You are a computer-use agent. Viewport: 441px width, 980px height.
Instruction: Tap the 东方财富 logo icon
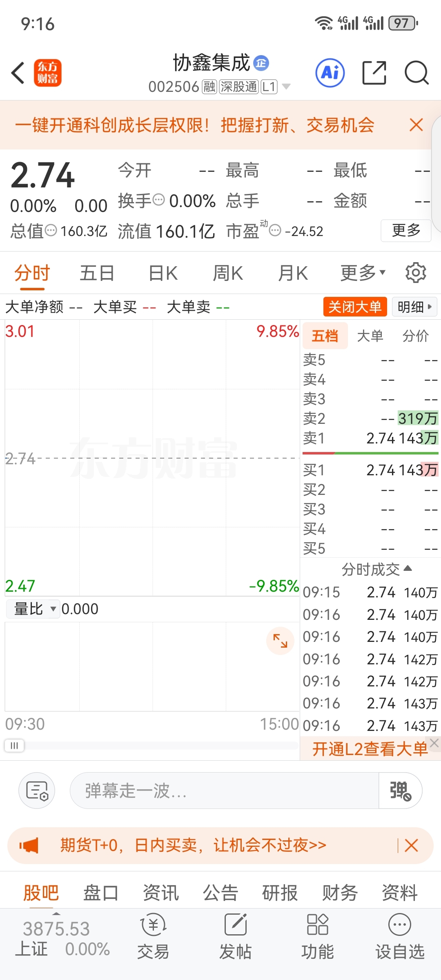point(48,73)
